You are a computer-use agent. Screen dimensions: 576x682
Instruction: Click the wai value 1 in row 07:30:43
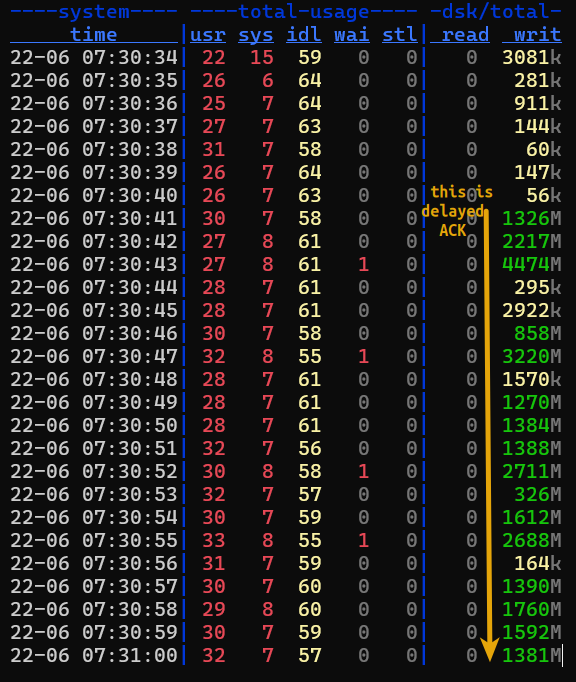(x=364, y=264)
